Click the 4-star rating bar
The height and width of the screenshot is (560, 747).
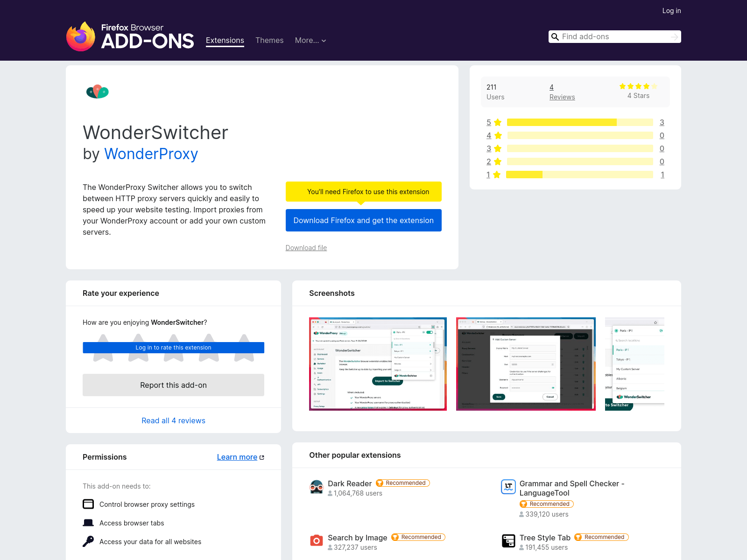[580, 135]
